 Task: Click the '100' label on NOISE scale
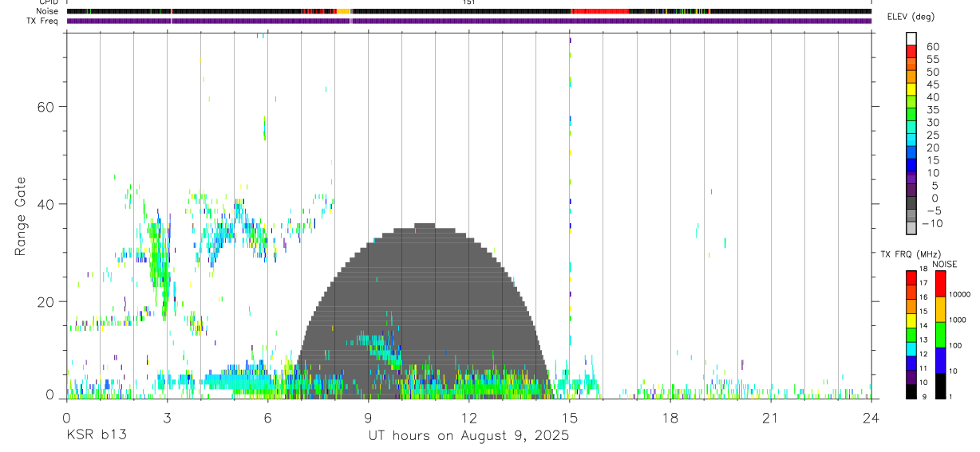tap(955, 345)
